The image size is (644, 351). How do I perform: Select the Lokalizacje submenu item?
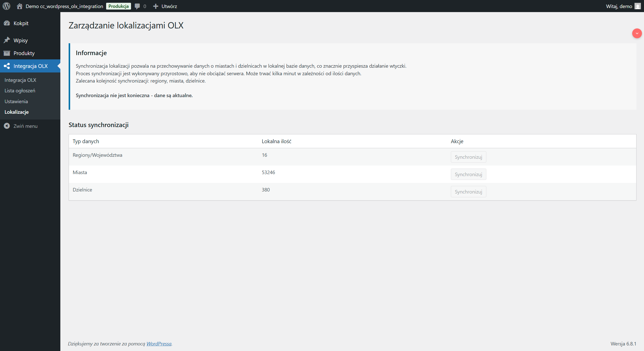pos(17,112)
